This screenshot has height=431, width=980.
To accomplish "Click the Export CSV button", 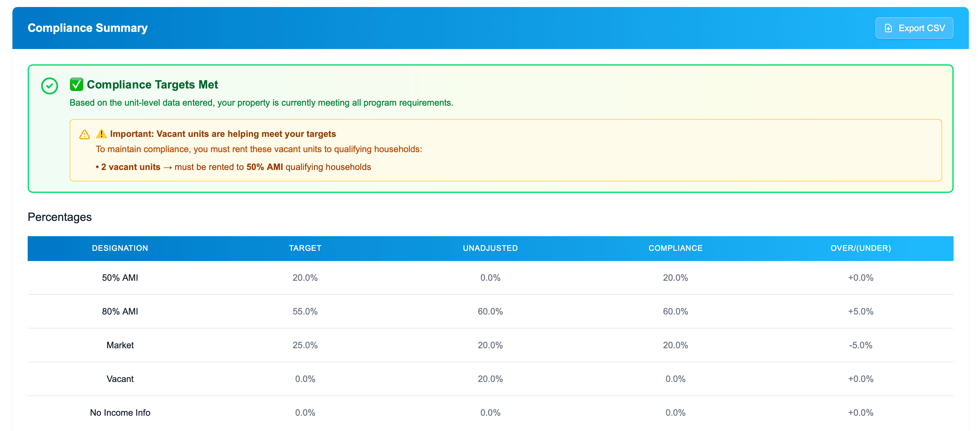I will pyautogui.click(x=914, y=28).
